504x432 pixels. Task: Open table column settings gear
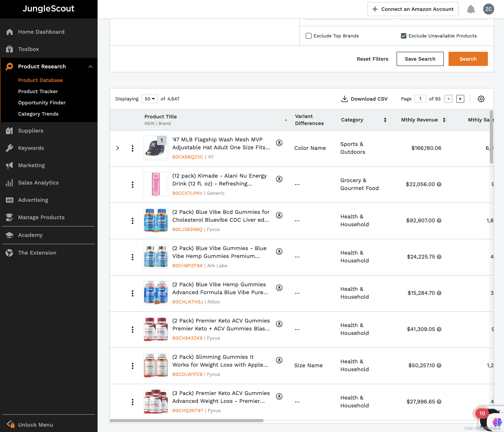point(481,99)
